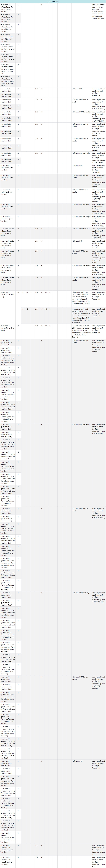Click the first นิติศาสตรบัณฑิต program cell
The height and width of the screenshot is (868, 106).
click(x=8, y=90)
